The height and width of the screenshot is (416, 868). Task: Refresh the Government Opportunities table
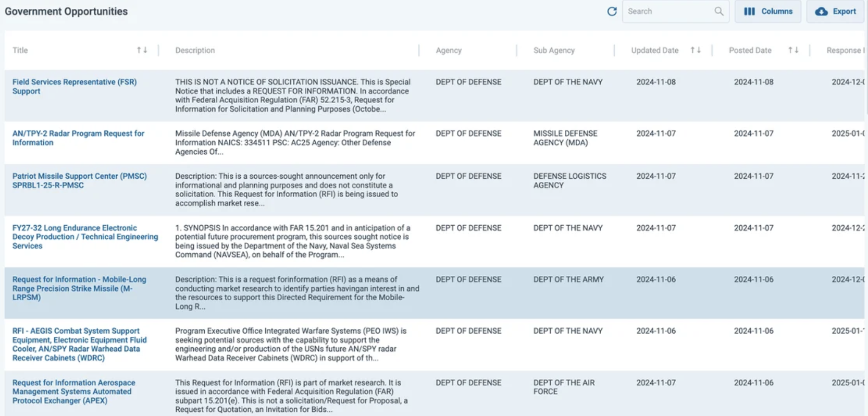point(612,11)
